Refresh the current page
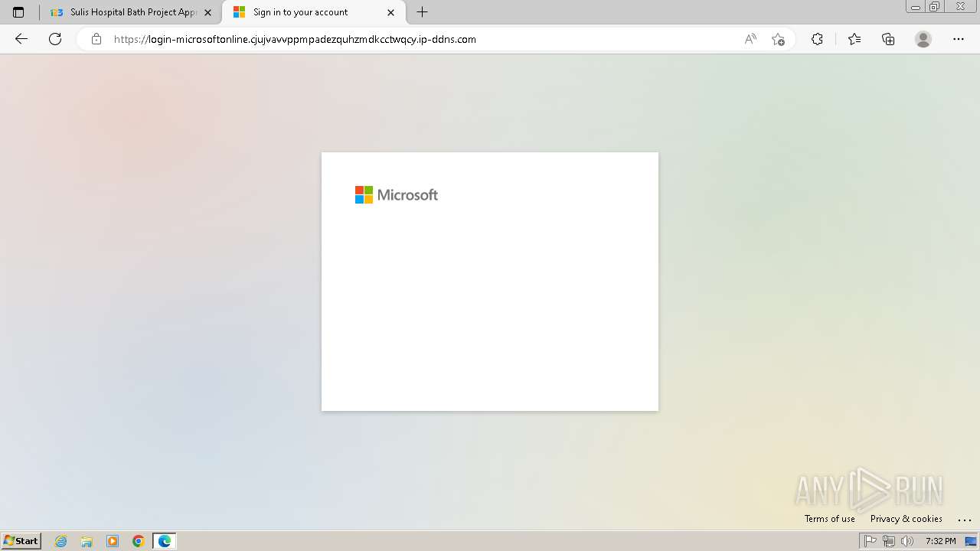Screen dimensions: 980x551 [55, 39]
